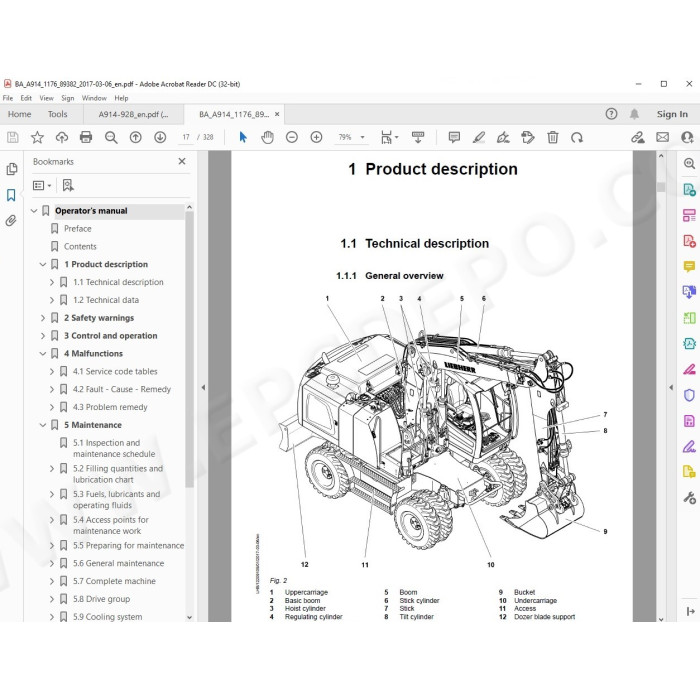Open the View menu

(46, 98)
